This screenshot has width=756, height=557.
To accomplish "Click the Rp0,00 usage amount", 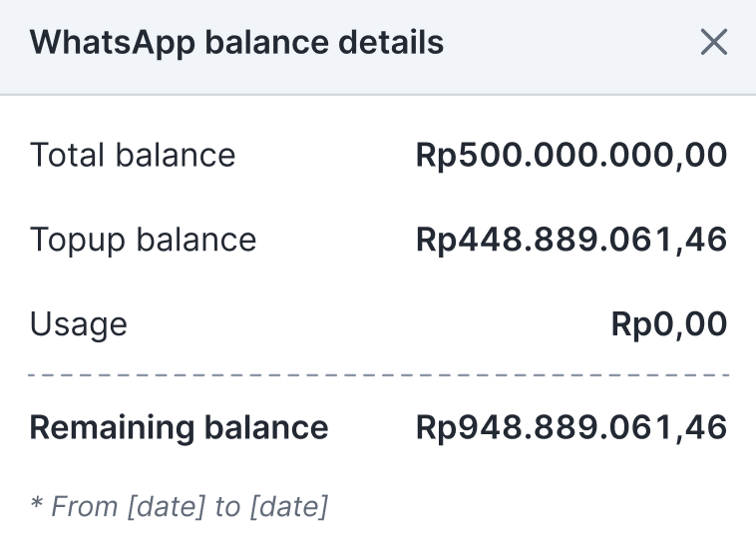I will 669,324.
